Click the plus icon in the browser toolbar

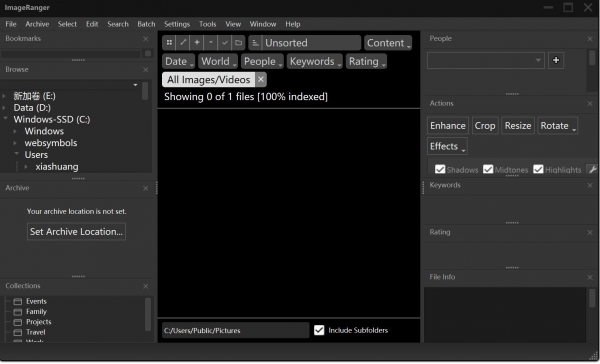click(x=197, y=43)
